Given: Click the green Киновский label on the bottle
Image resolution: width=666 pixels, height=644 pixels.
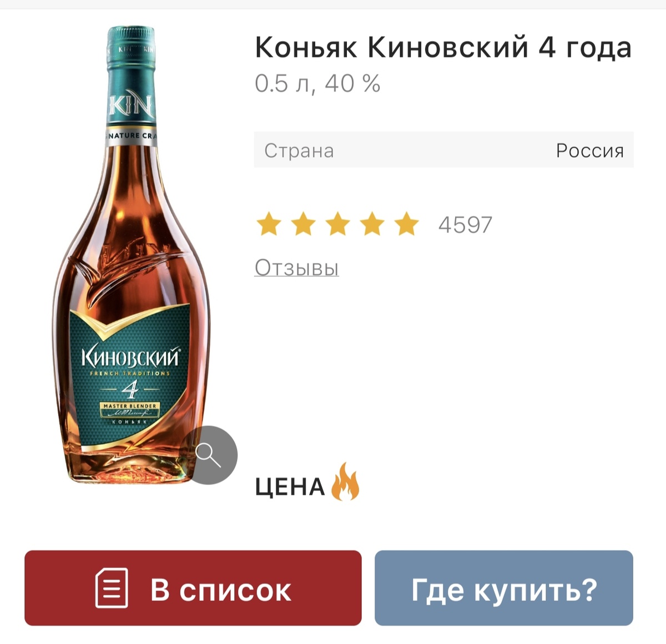Looking at the screenshot, I should [130, 378].
